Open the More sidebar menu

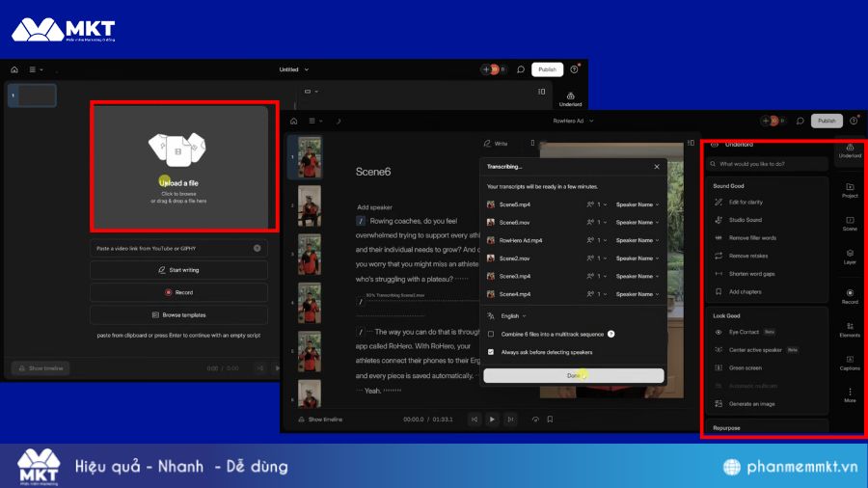click(x=850, y=395)
